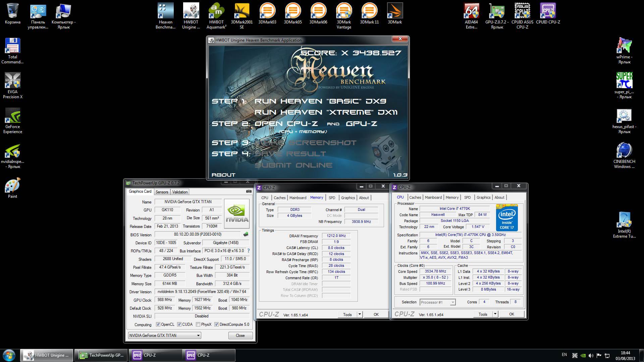The image size is (644, 362).
Task: Click OK in CPU-Z Memory window
Action: (376, 314)
